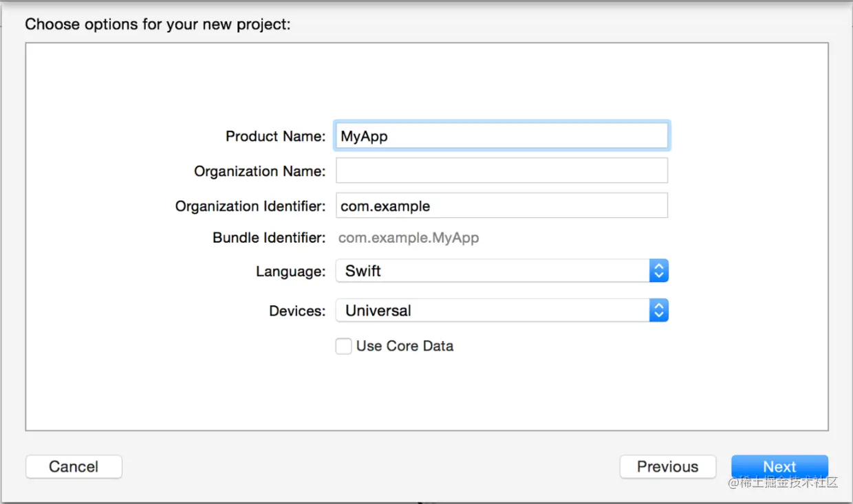Click the 'Choose options for your new project' heading

point(158,25)
